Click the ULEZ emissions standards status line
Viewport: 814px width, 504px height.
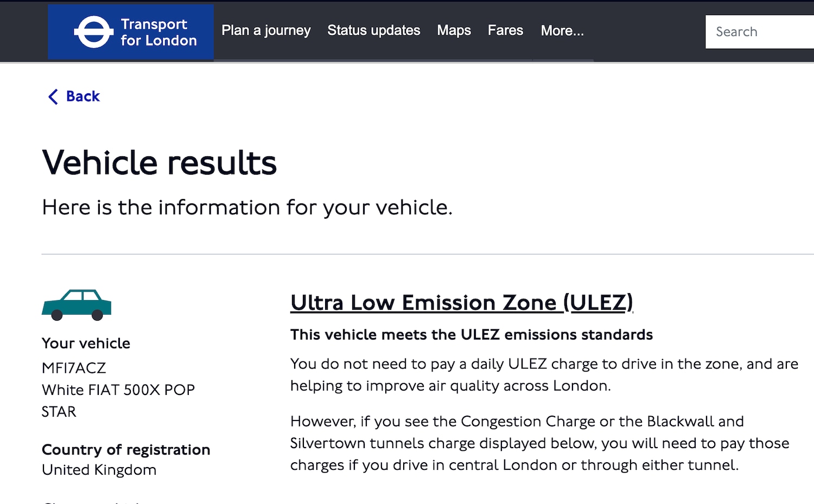point(472,335)
